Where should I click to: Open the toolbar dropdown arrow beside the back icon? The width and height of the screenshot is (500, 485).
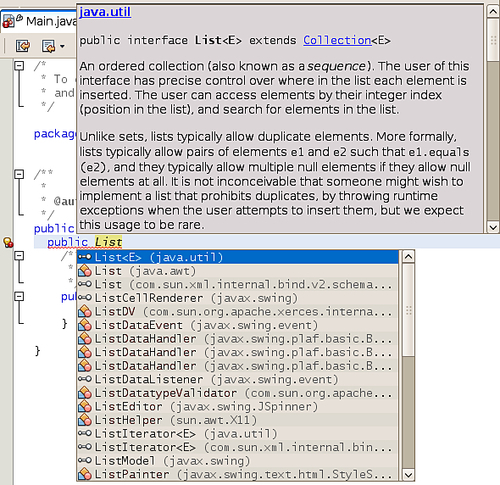pos(62,46)
